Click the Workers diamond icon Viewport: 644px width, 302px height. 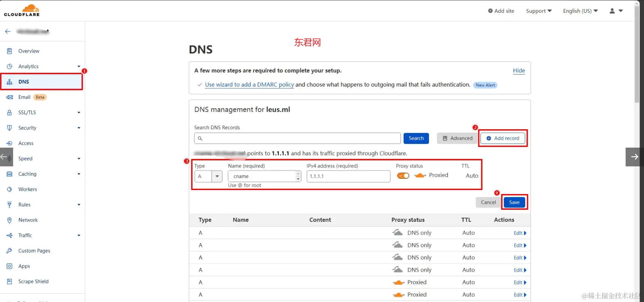coord(9,189)
